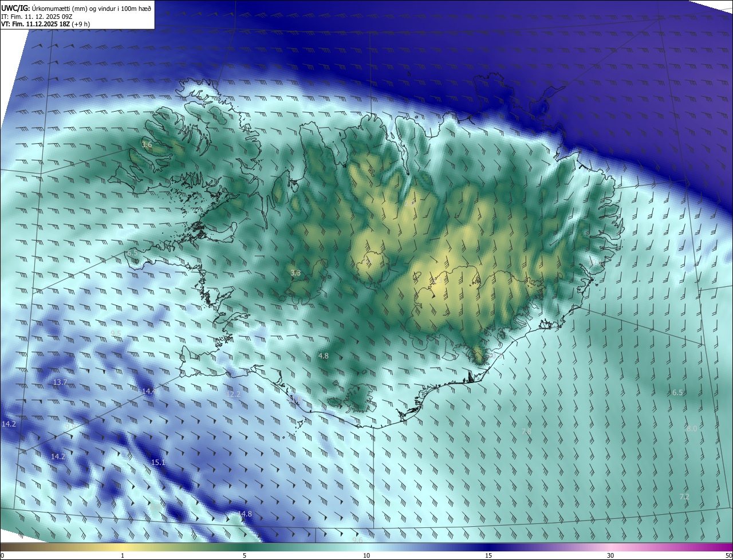Click the 15 label on the color scale

tap(488, 555)
